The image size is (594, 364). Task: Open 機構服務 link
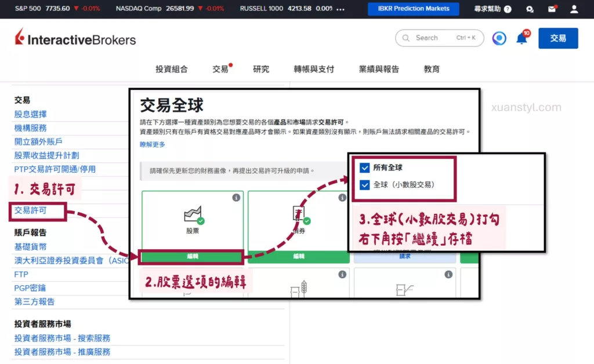[30, 128]
